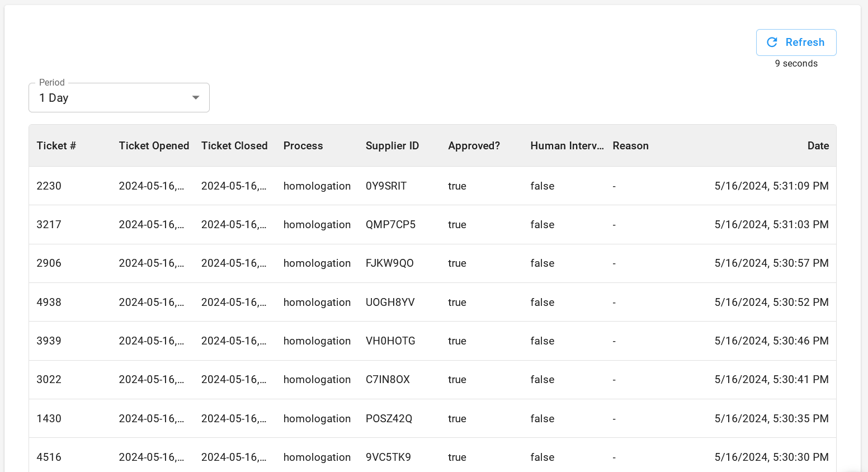Click the Supplier ID column header
The height and width of the screenshot is (472, 868).
(x=392, y=146)
